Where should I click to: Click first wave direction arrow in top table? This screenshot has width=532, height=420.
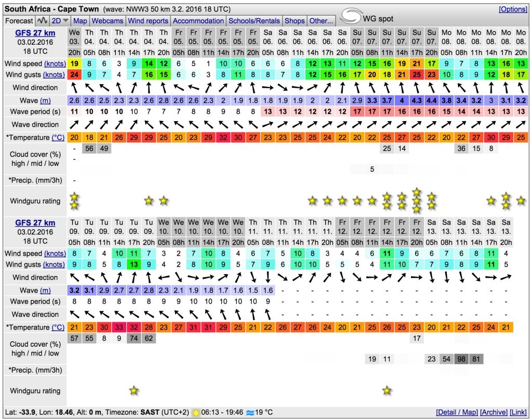pos(75,124)
